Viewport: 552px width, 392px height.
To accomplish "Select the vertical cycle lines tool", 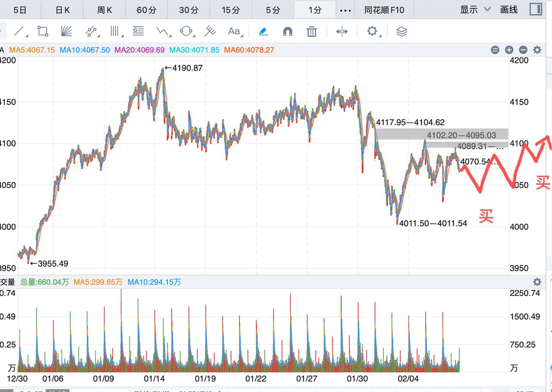I will click(115, 31).
